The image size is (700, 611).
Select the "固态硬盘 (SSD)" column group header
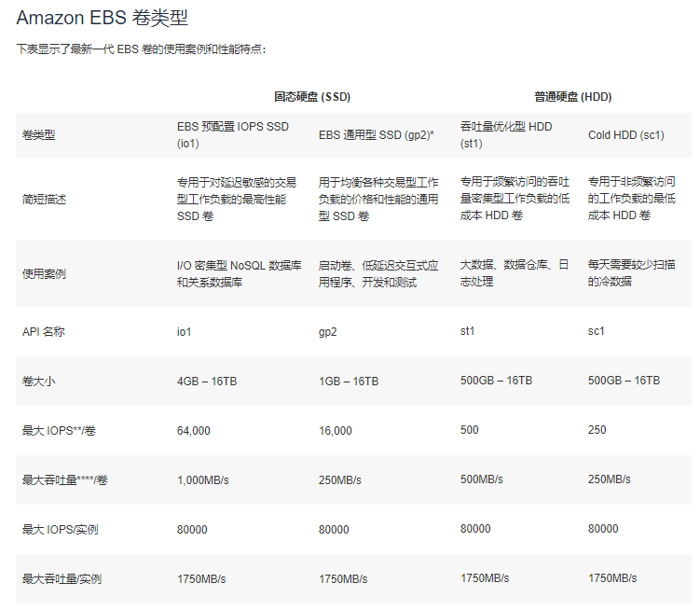pyautogui.click(x=312, y=97)
